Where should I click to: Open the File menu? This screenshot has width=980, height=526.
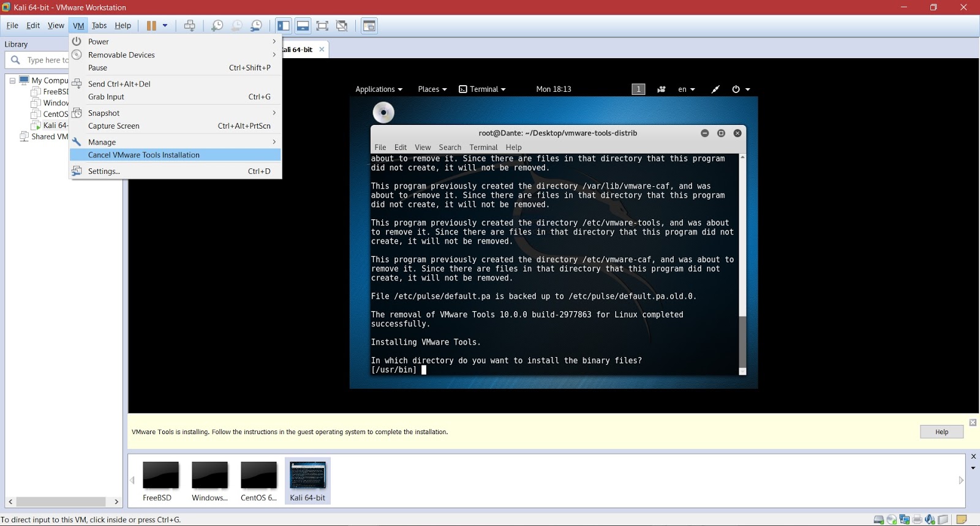coord(12,26)
